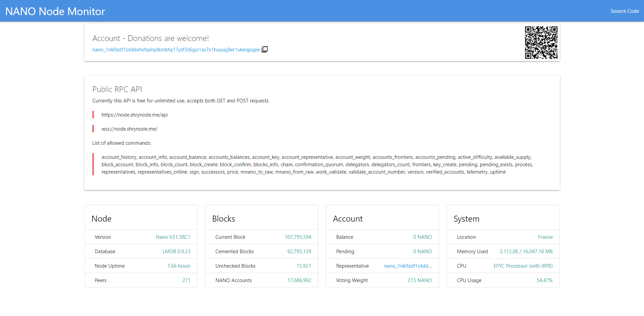644x316 pixels.
Task: Click the List of allowed commands label
Action: pyautogui.click(x=122, y=143)
